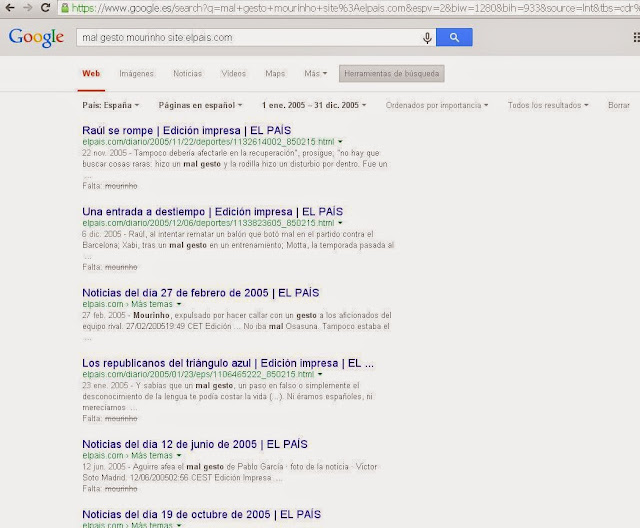
Task: Click the browser back arrow
Action: point(10,7)
